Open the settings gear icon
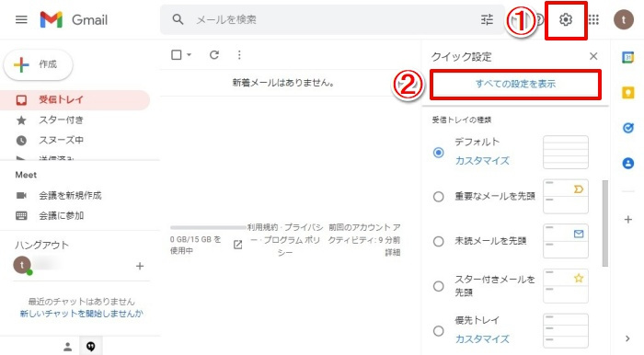This screenshot has height=355, width=644. tap(566, 19)
